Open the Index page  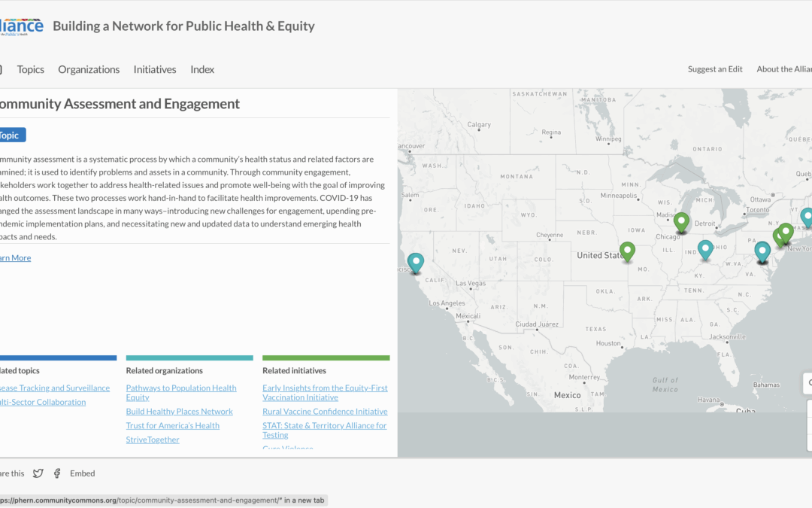tap(201, 68)
